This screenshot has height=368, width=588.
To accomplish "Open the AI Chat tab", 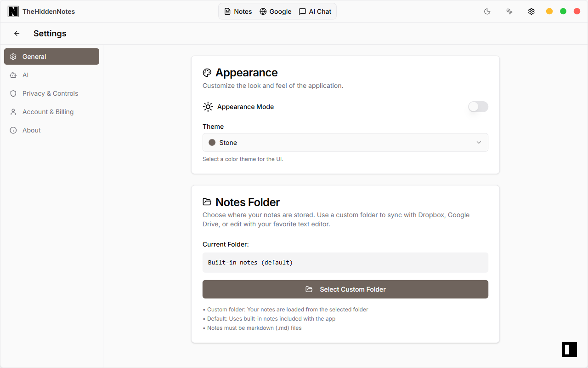I will [x=315, y=11].
